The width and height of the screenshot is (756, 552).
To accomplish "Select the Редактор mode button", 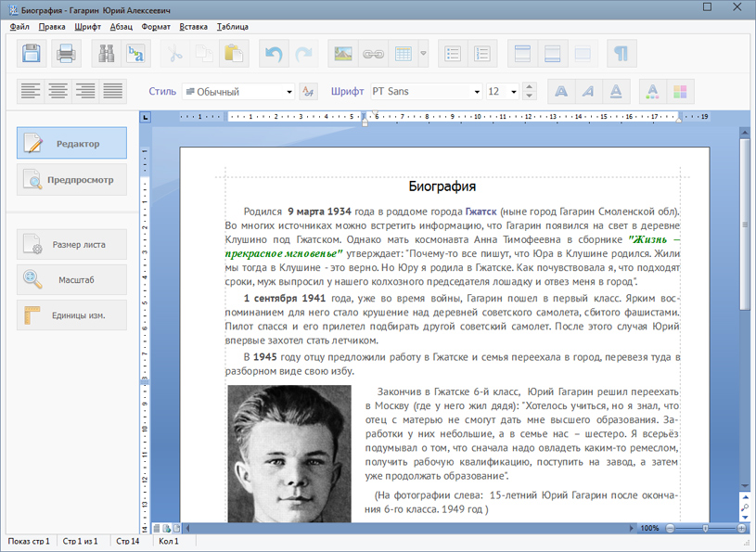I will 71,143.
